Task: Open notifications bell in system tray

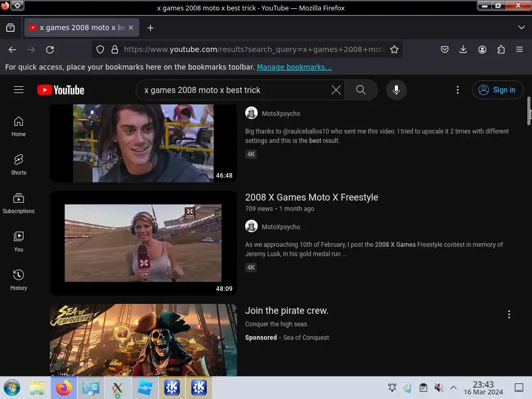Action: [392, 388]
